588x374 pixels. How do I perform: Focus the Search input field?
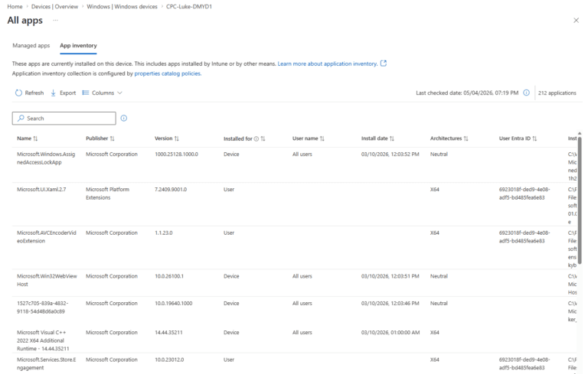coord(64,119)
